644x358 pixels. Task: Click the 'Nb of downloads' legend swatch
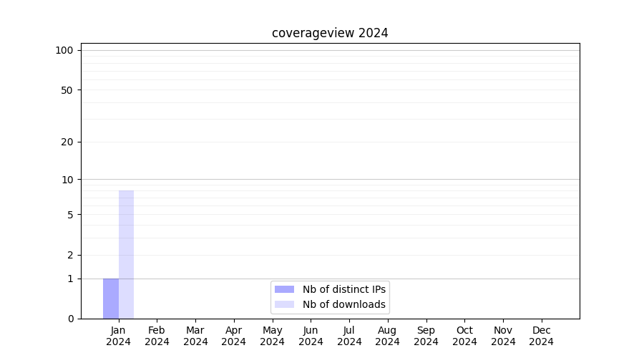(x=284, y=304)
